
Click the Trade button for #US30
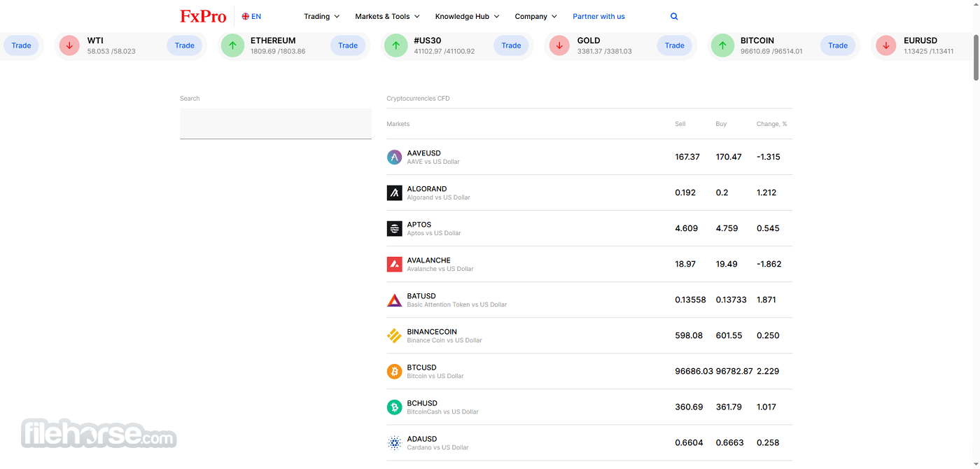click(511, 45)
